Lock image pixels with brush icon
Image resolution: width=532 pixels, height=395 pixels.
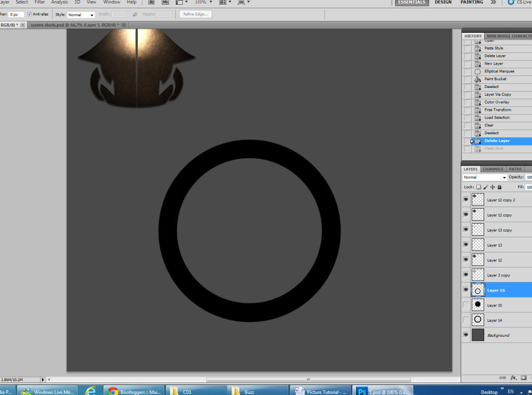coord(486,187)
